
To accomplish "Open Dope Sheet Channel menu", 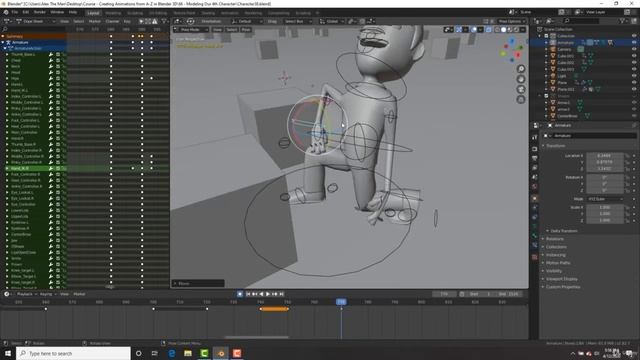I will [112, 21].
